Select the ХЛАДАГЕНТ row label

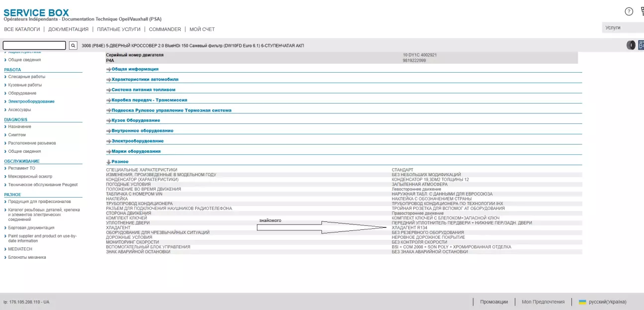pos(118,228)
